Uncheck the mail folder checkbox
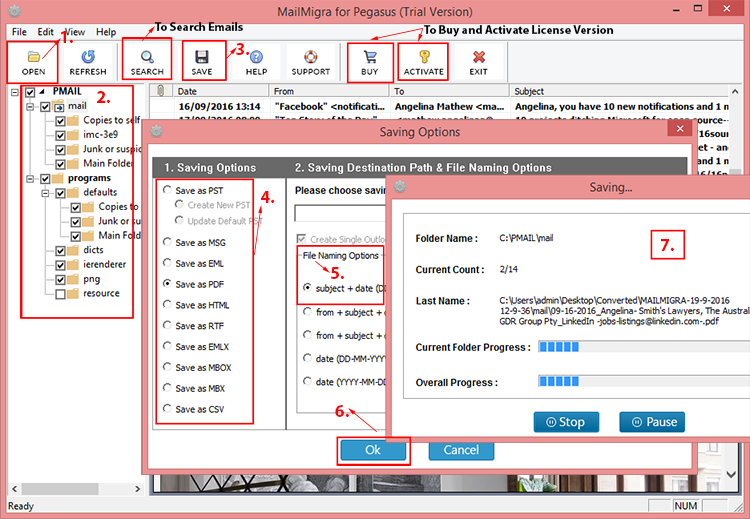 coord(45,107)
